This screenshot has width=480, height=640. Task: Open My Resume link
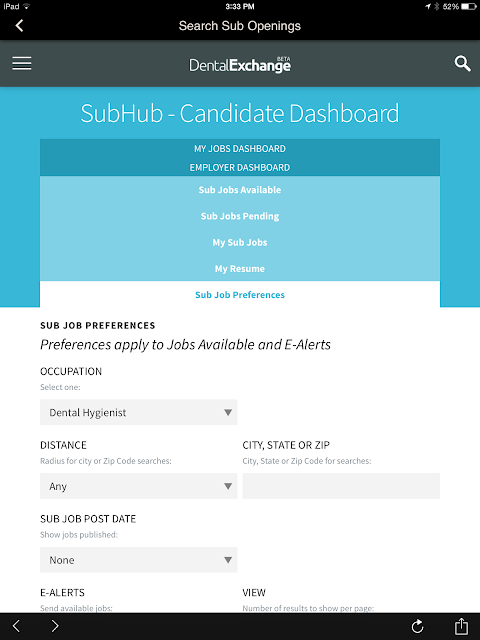click(x=240, y=269)
